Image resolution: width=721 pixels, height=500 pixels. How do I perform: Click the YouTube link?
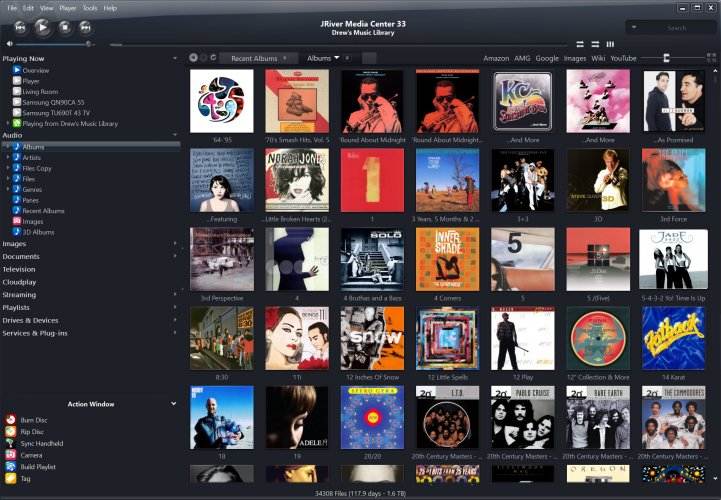[623, 58]
